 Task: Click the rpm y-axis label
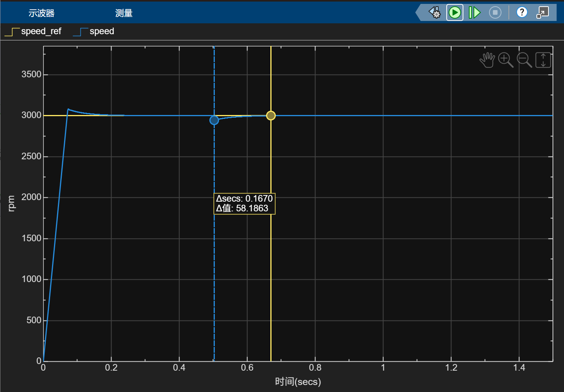[x=11, y=204]
